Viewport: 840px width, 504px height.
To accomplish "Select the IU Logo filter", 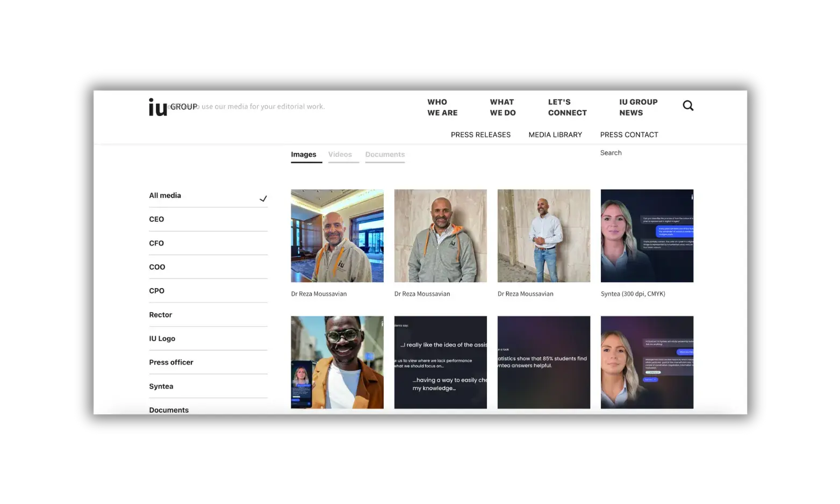I will [x=208, y=339].
